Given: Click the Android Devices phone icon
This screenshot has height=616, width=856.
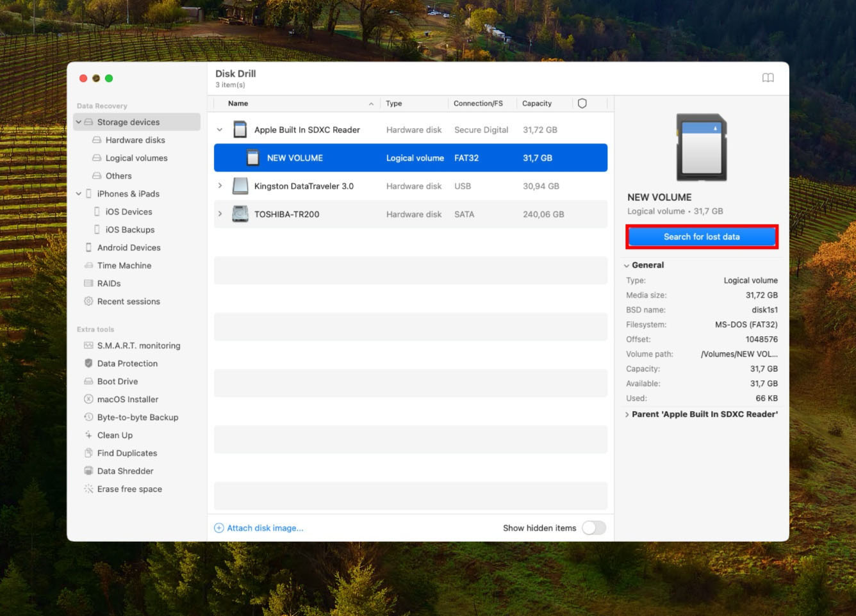Looking at the screenshot, I should [x=88, y=248].
